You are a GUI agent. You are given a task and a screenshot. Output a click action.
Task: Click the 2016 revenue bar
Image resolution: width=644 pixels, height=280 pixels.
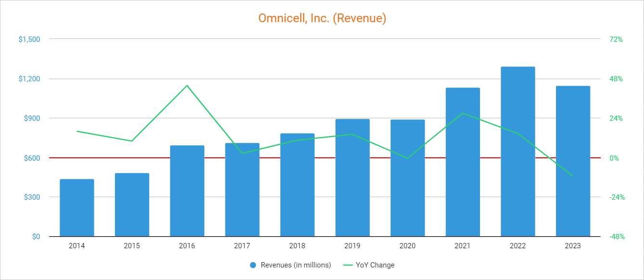click(x=187, y=191)
